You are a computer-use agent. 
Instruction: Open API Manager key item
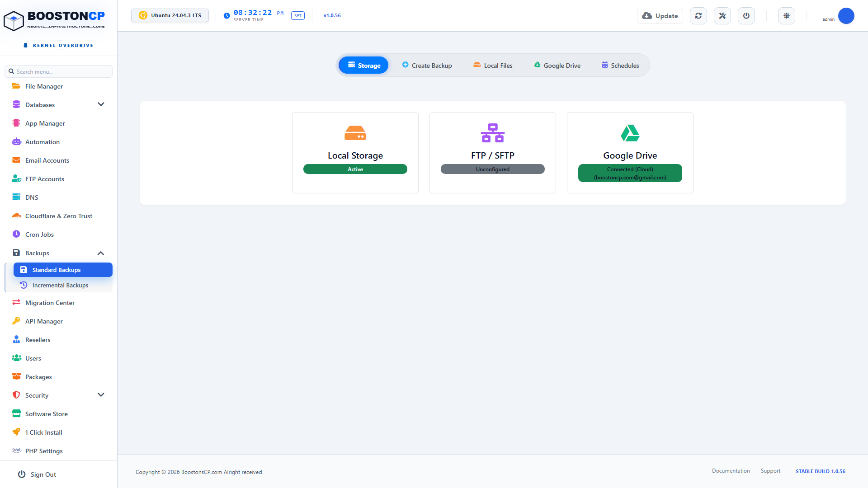[59, 321]
